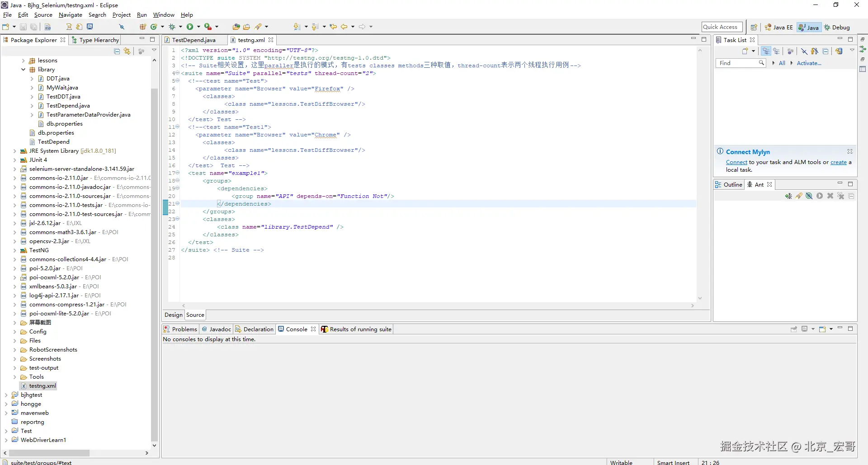Open the Source menu
This screenshot has height=465, width=868.
43,15
